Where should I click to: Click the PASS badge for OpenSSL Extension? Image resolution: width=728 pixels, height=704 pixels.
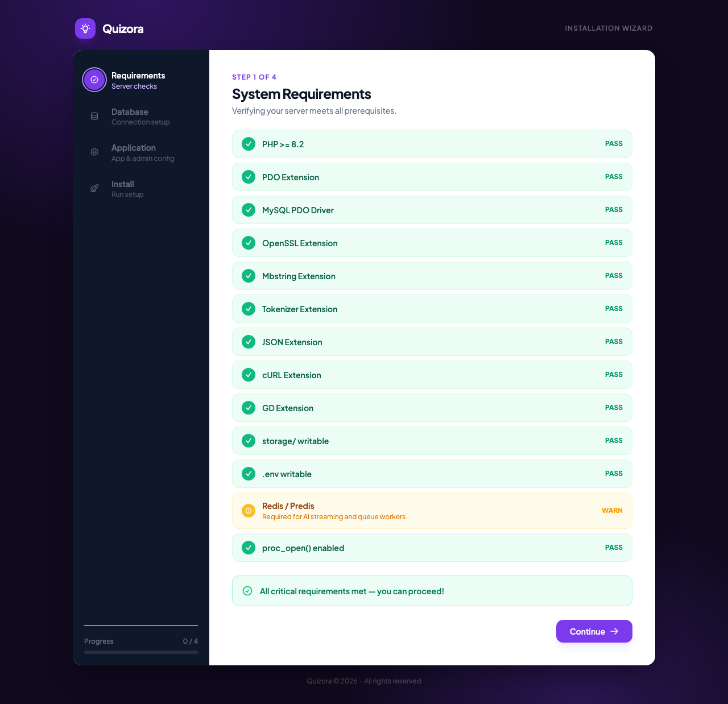tap(614, 243)
